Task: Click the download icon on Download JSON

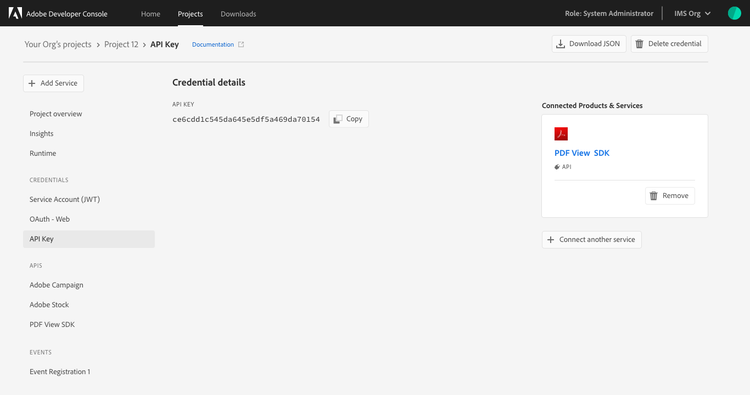Action: tap(560, 44)
